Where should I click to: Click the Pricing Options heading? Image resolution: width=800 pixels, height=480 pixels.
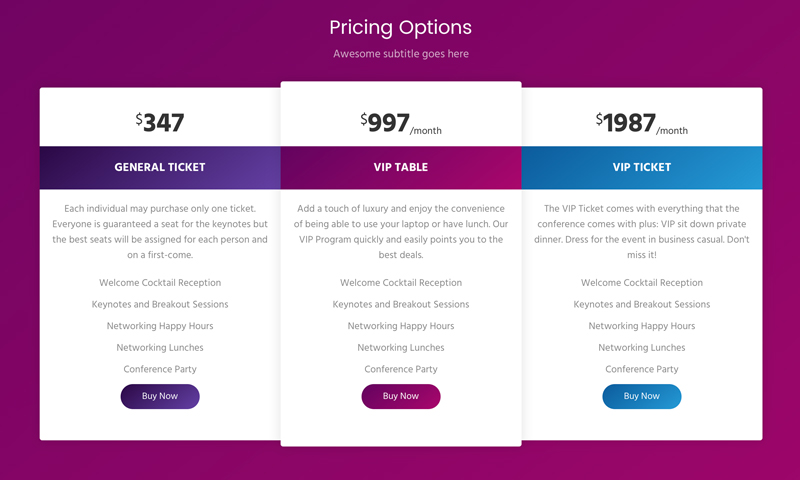401,28
